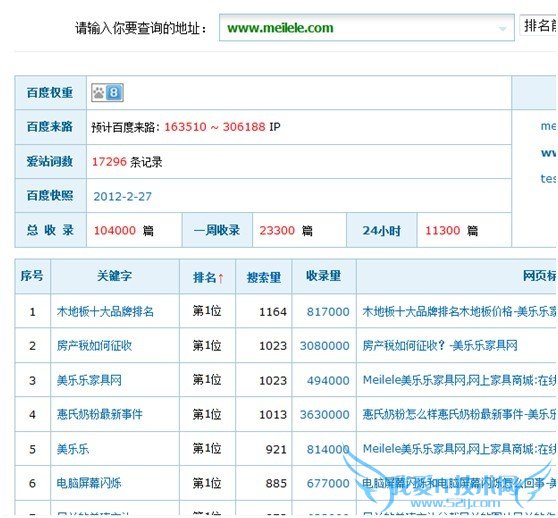This screenshot has width=558, height=518.
Task: Click indexed count 814000
Action: pos(328,449)
